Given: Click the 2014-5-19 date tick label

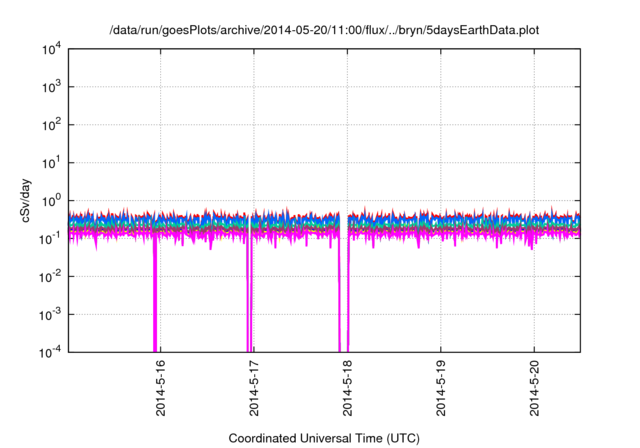Looking at the screenshot, I should click(x=441, y=388).
